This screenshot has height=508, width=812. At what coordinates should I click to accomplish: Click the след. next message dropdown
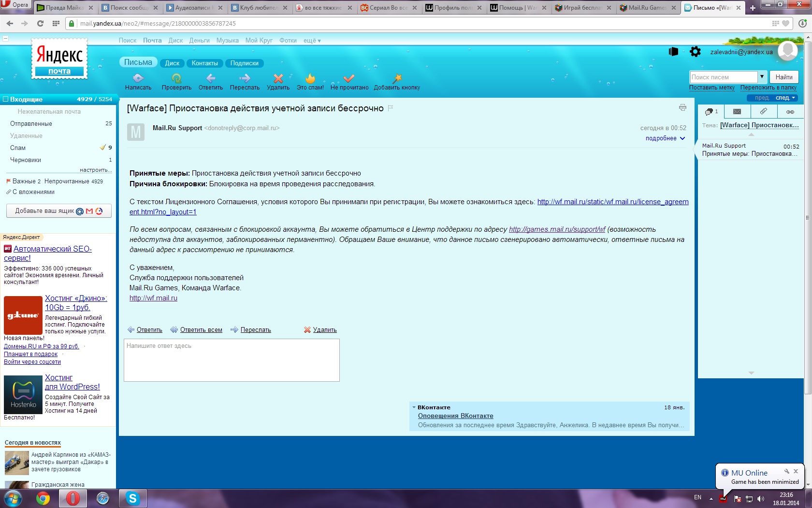785,98
